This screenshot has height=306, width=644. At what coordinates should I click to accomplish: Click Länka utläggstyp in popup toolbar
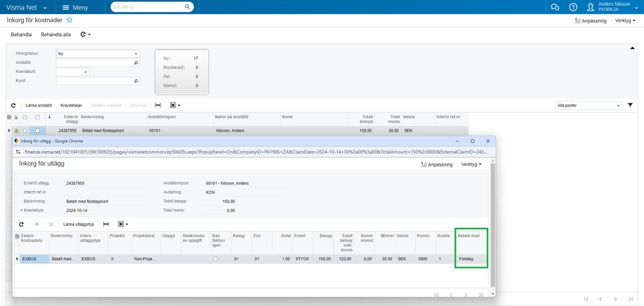pyautogui.click(x=79, y=224)
